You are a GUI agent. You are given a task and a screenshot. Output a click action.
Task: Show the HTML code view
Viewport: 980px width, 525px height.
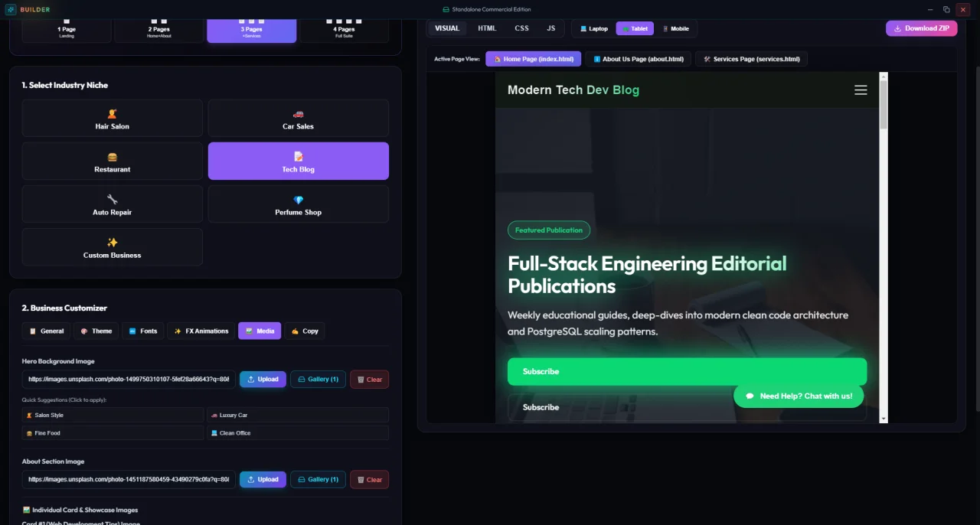[x=487, y=28]
